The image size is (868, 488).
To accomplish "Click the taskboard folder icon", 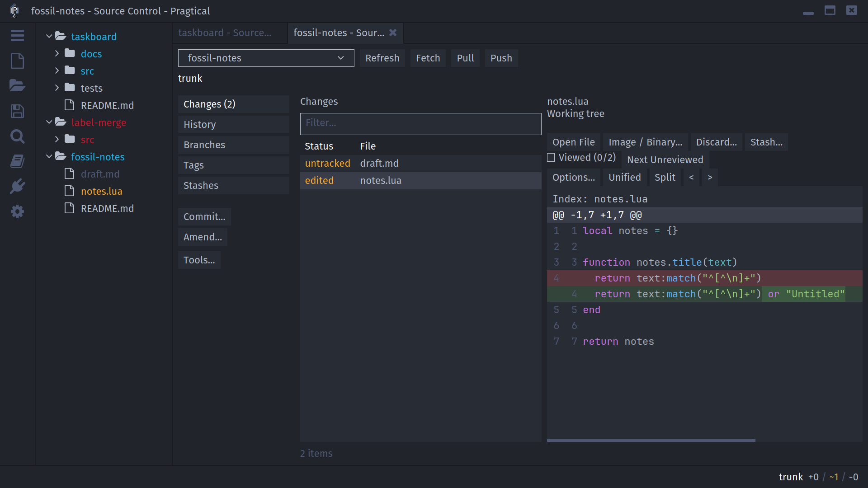I will click(x=61, y=36).
